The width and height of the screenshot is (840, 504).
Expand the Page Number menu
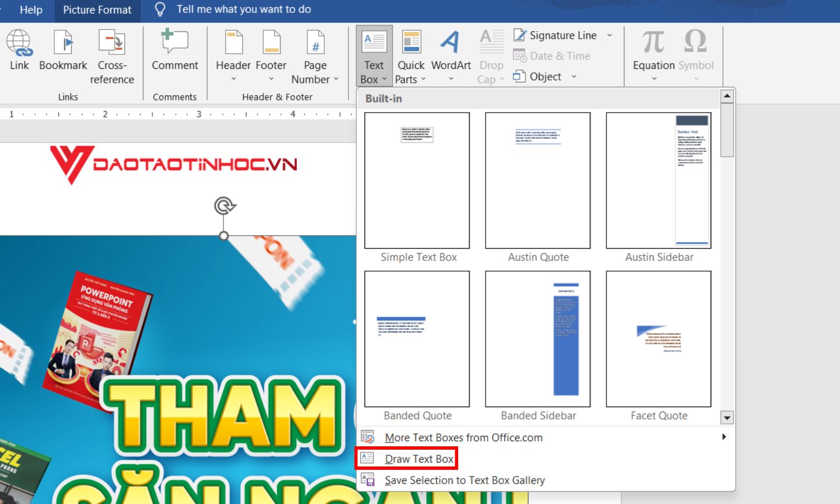pyautogui.click(x=315, y=57)
